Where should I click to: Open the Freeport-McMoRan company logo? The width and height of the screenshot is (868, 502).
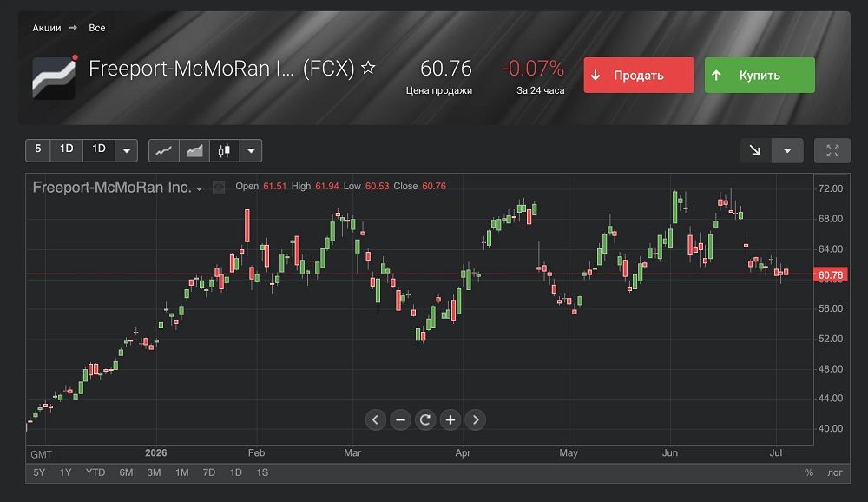pos(54,78)
